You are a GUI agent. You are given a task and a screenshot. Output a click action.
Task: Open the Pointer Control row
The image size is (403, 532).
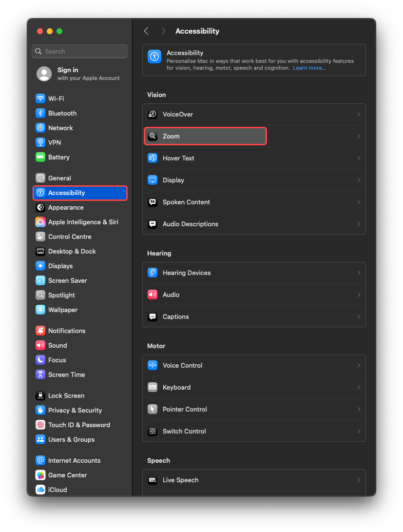tap(254, 409)
